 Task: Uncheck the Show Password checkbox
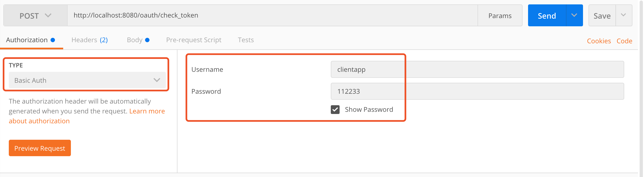click(x=335, y=110)
